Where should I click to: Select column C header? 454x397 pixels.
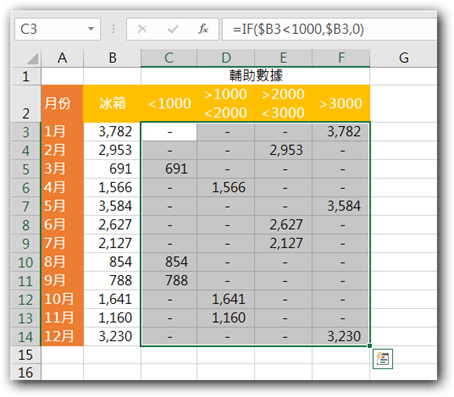point(169,58)
